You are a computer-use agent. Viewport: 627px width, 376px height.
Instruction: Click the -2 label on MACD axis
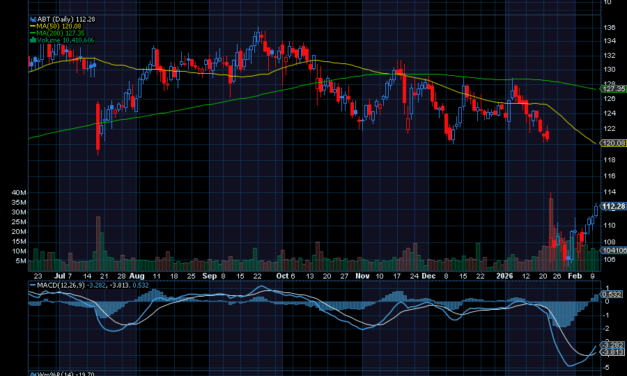point(607,329)
